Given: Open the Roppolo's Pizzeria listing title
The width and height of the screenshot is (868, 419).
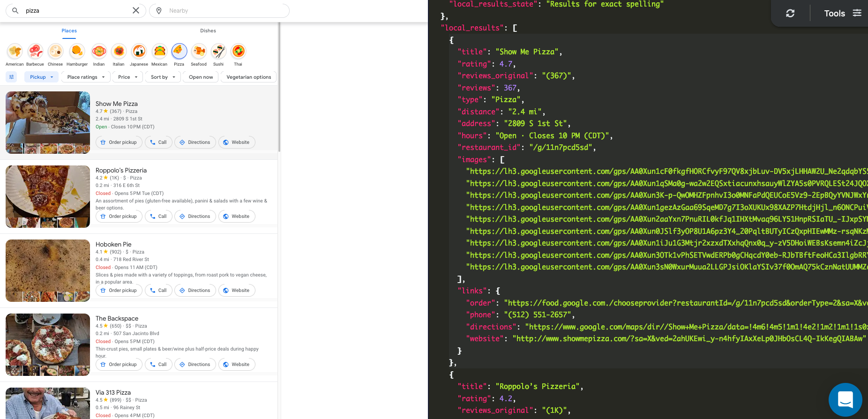Looking at the screenshot, I should click(x=121, y=170).
